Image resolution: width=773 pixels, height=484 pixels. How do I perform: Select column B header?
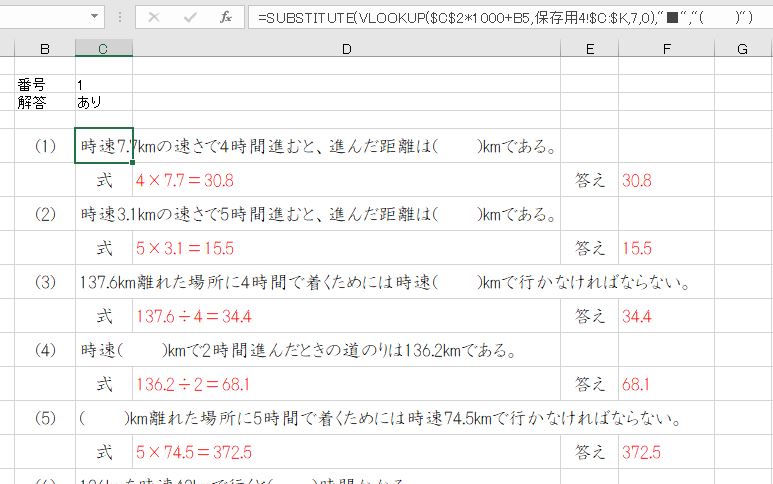[45, 49]
